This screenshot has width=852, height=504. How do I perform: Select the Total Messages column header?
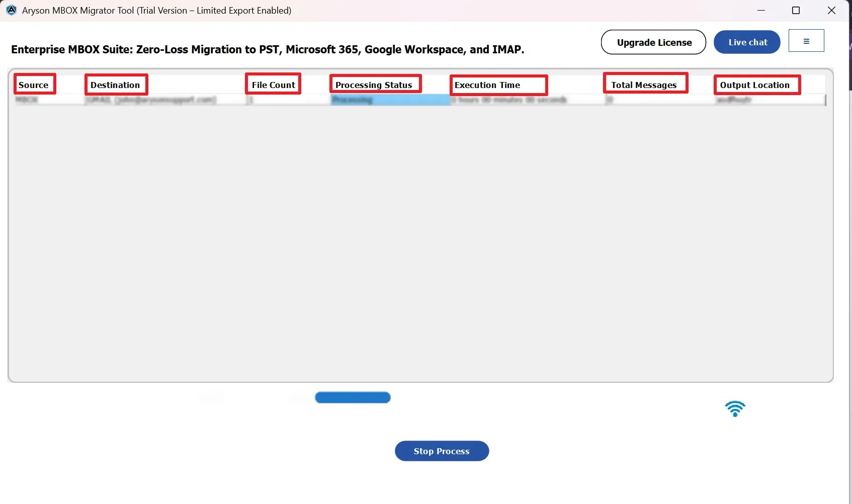(x=645, y=84)
